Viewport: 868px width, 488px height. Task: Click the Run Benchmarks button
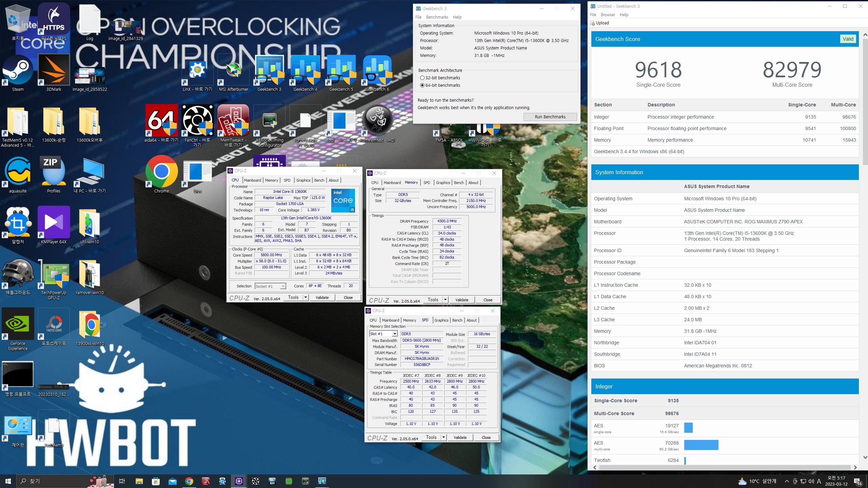[550, 117]
